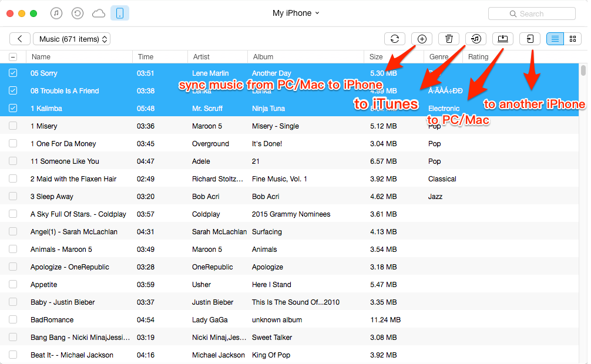This screenshot has height=364, width=591.
Task: Switch to list view
Action: [555, 39]
